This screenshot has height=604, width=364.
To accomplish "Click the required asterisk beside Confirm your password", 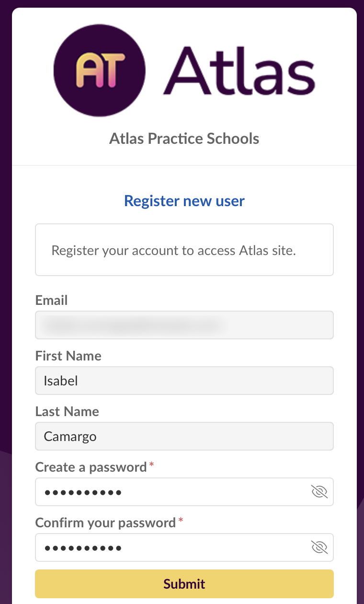I will (181, 519).
